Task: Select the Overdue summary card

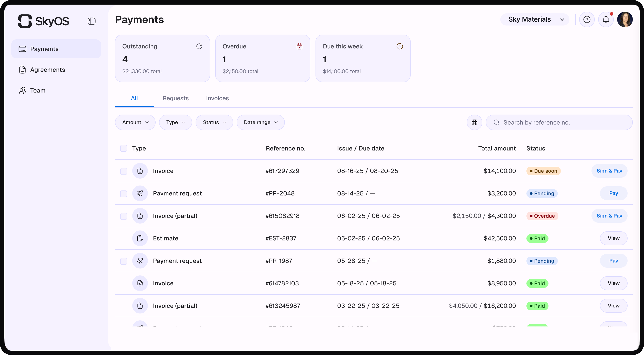Action: pyautogui.click(x=263, y=58)
